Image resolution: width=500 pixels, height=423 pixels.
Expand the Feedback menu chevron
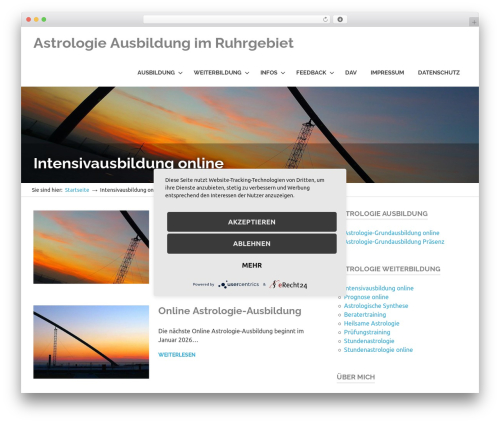332,73
